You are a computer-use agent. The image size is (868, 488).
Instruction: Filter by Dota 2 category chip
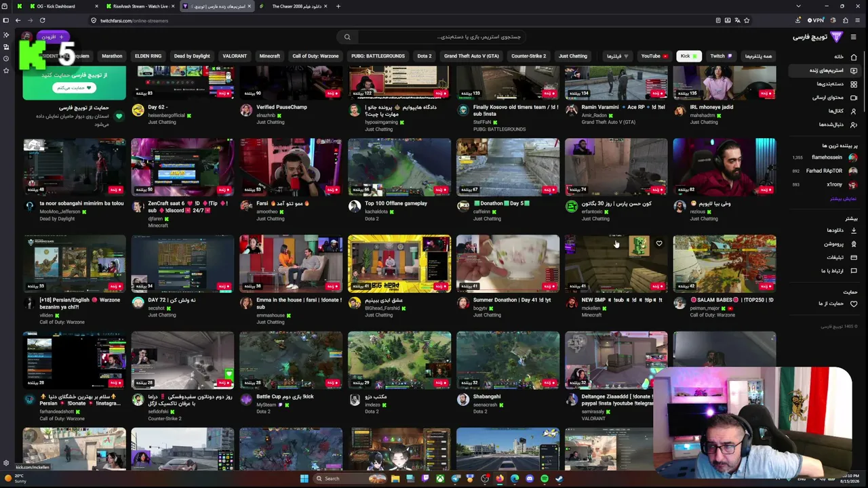pyautogui.click(x=425, y=56)
